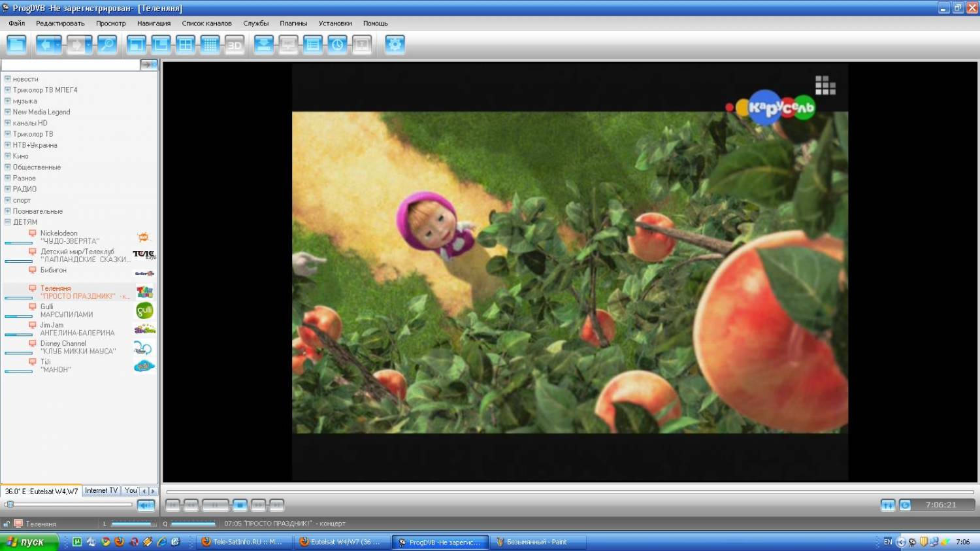
Task: Click the pause/play playback button
Action: tap(215, 505)
